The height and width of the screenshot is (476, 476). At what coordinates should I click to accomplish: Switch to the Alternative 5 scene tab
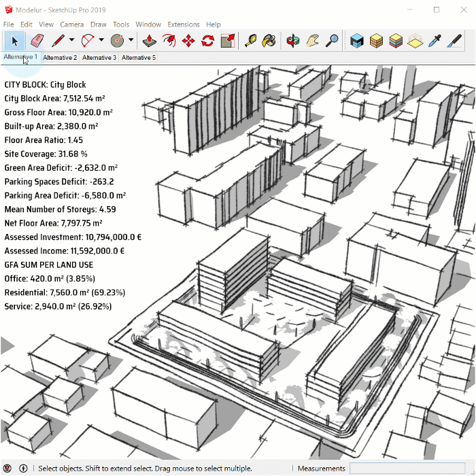tap(139, 58)
